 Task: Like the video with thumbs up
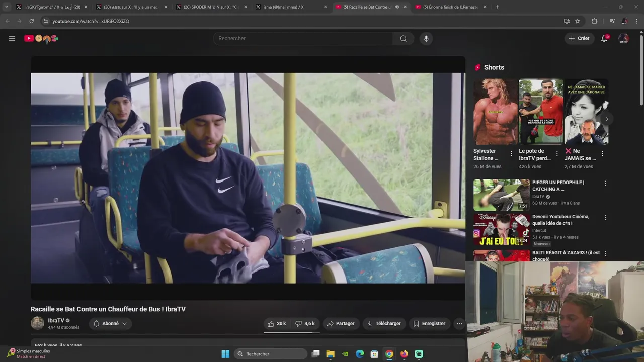(x=277, y=324)
